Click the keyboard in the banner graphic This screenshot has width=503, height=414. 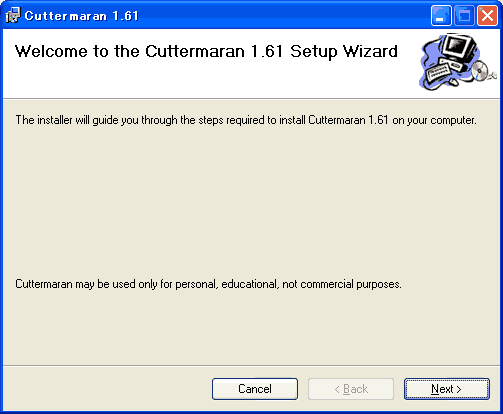pyautogui.click(x=437, y=73)
